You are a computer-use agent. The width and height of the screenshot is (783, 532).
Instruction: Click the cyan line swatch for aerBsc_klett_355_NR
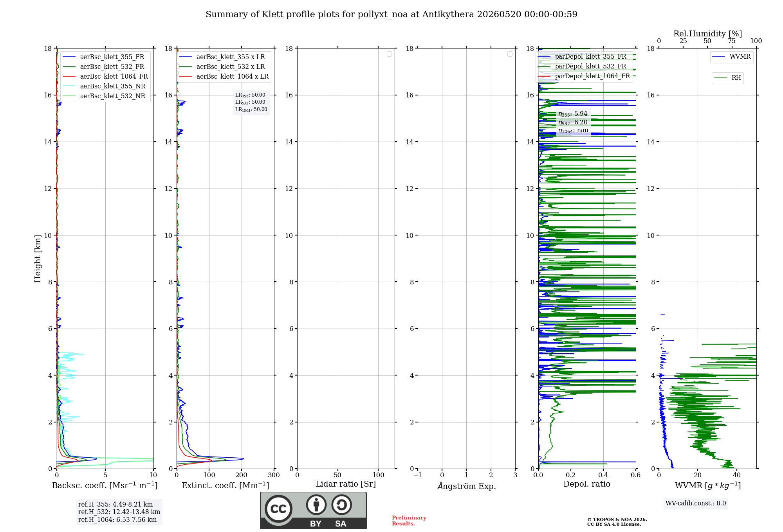coord(69,86)
